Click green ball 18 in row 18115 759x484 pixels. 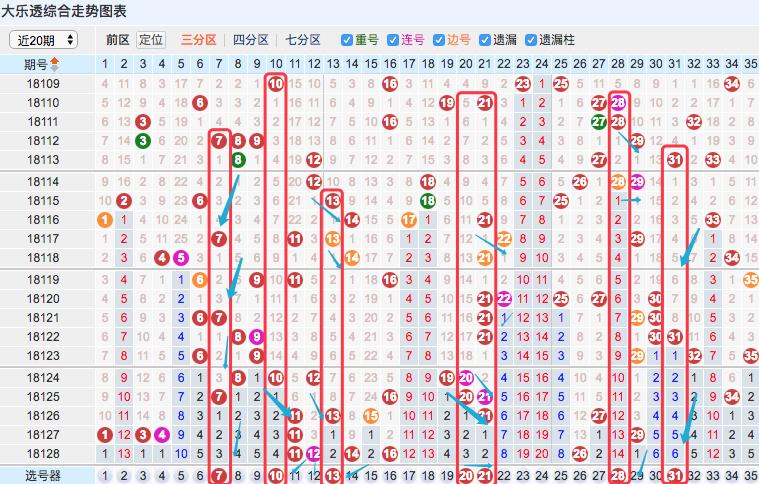point(428,201)
